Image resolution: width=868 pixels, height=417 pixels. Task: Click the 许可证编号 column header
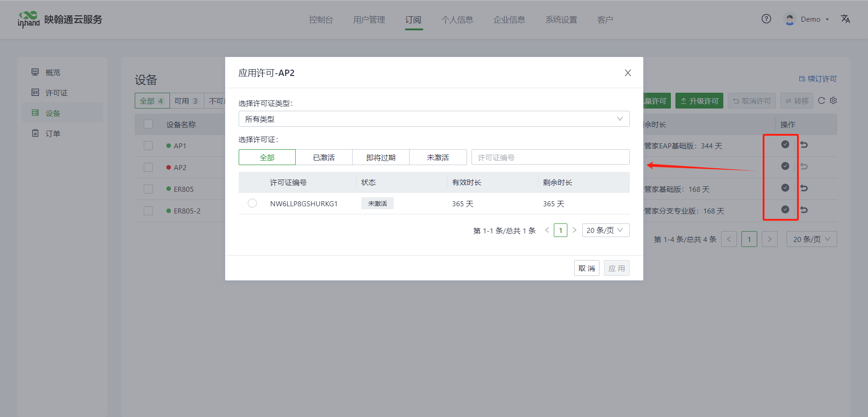point(288,182)
